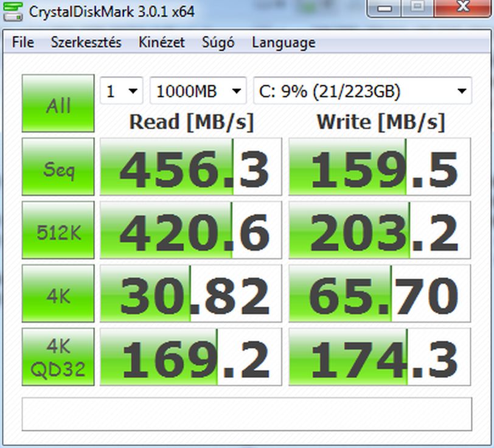Image resolution: width=494 pixels, height=448 pixels.
Task: Click the Write [MB/s] column header
Action: [381, 122]
